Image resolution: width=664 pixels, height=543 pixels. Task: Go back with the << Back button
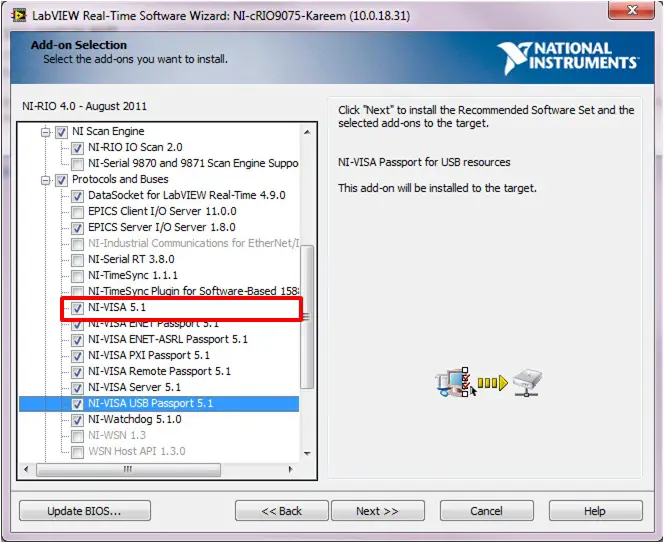pos(282,511)
